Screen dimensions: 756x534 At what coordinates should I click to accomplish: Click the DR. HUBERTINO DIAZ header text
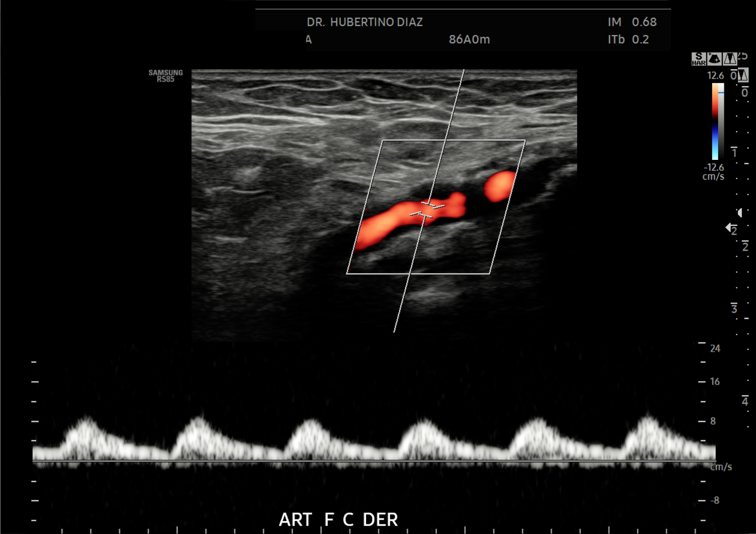click(364, 22)
